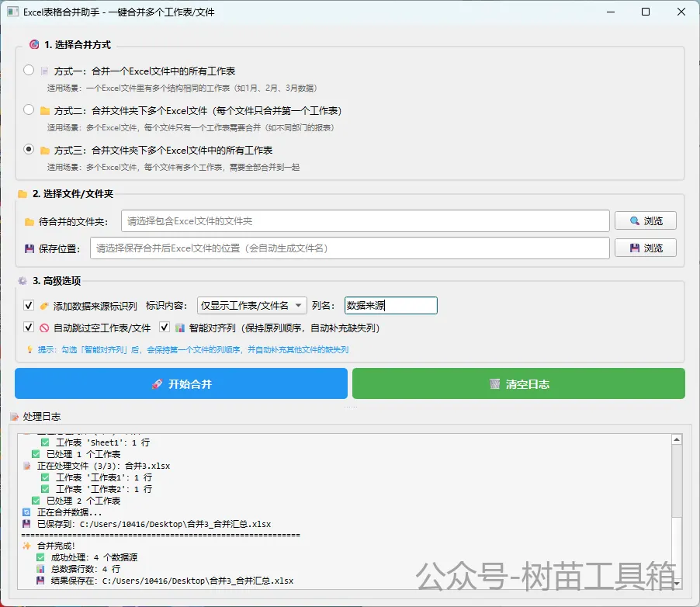The image size is (700, 607).
Task: Click the floppy icon beside 保存位置 label
Action: pyautogui.click(x=29, y=249)
